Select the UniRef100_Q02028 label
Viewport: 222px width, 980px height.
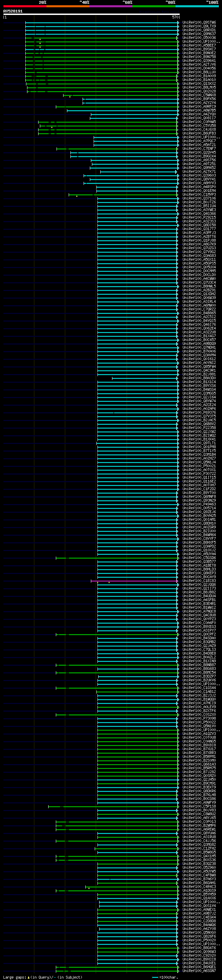click(199, 91)
